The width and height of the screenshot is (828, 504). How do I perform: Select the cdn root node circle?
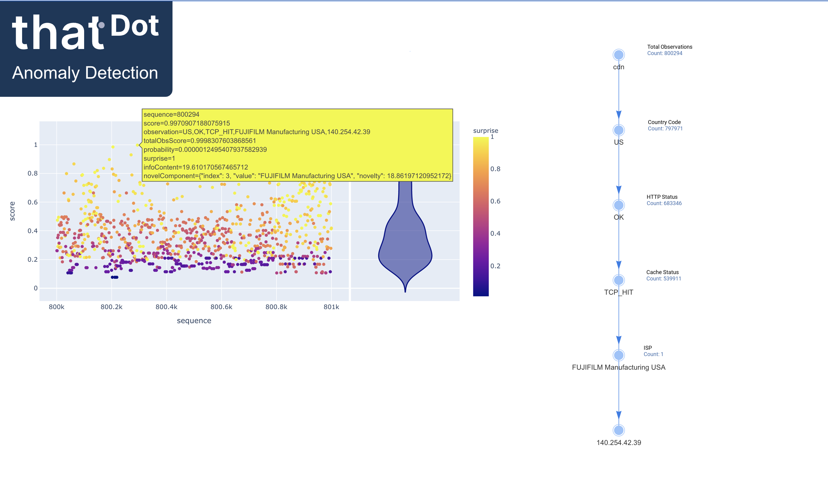point(618,54)
